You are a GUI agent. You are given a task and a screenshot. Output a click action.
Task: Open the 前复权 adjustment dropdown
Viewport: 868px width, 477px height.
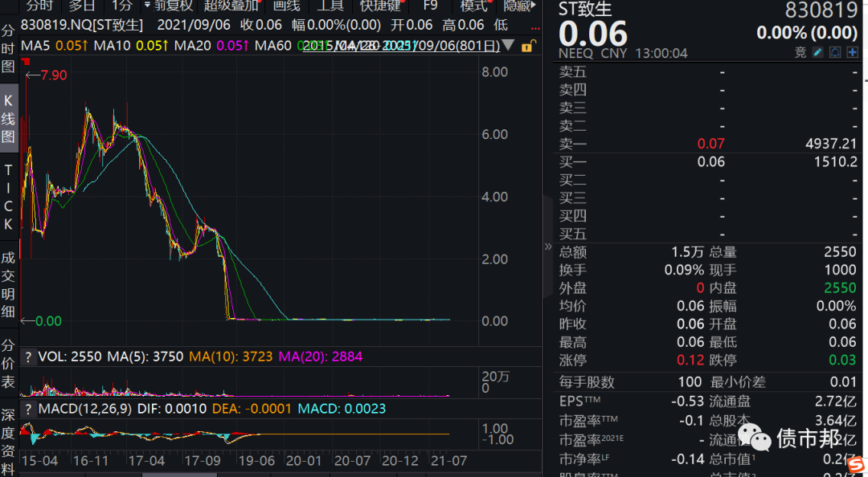[x=168, y=6]
